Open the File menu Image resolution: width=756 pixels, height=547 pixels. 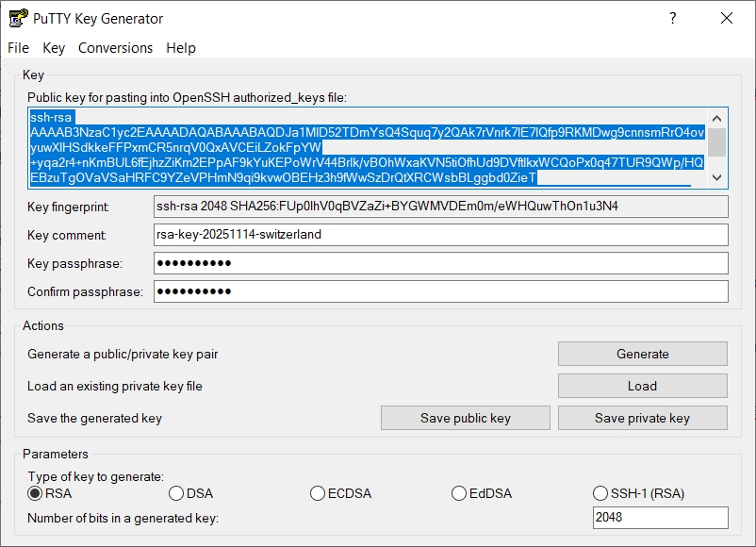point(19,48)
